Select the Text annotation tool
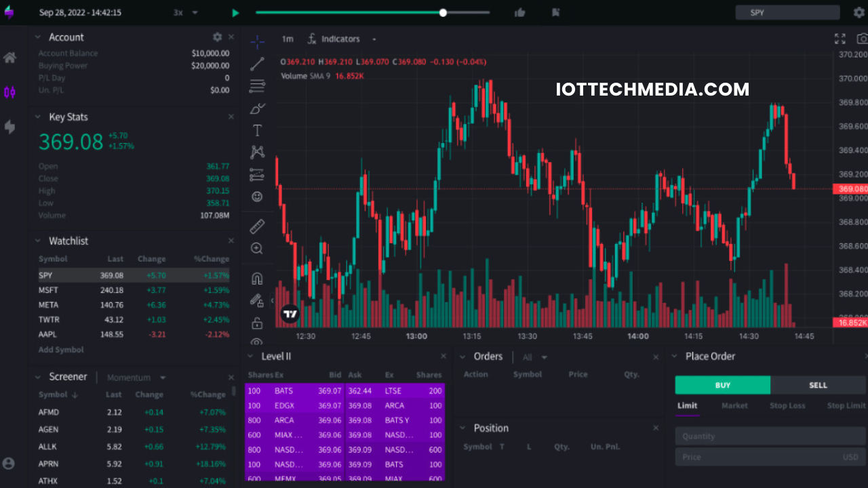 [257, 130]
